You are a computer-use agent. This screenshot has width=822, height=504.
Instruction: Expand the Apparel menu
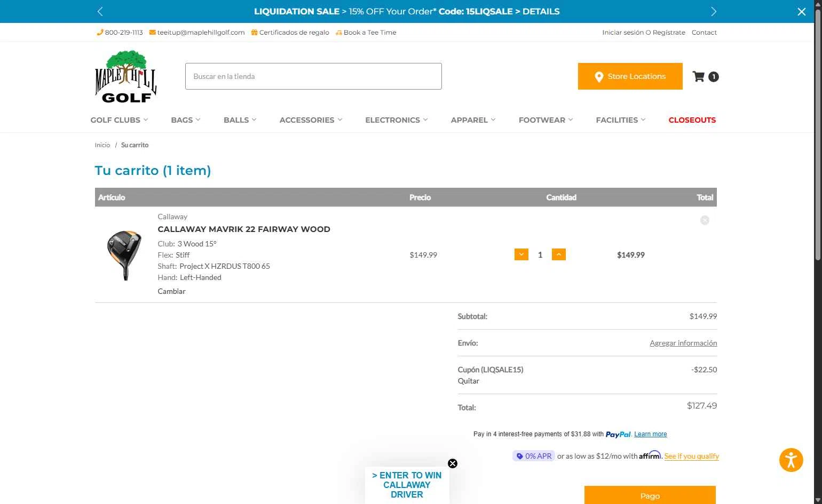tap(473, 120)
